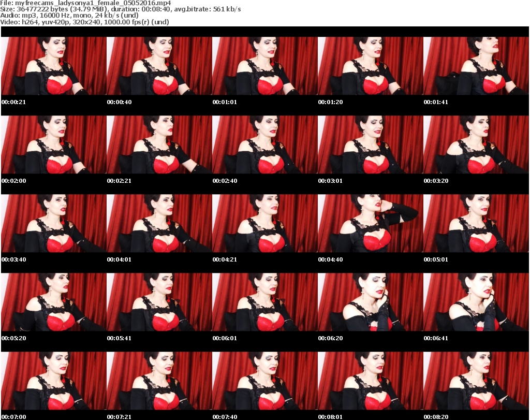530x420 pixels.
Task: Click the 00:02:40 timestamp label
Action: pos(225,181)
